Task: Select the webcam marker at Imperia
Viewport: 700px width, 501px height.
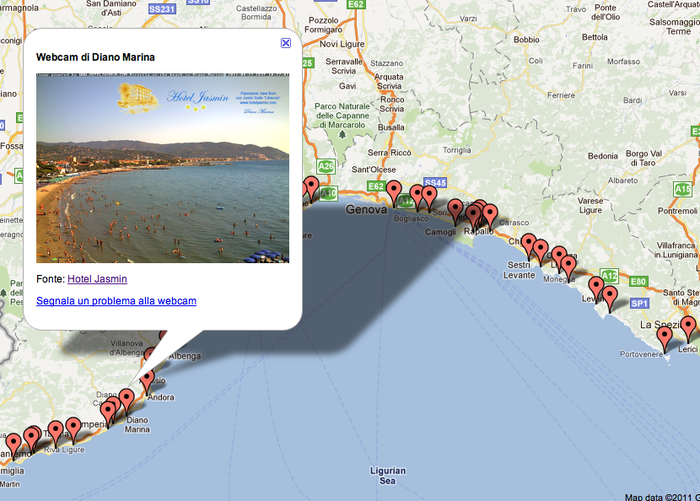Action: pos(108,412)
